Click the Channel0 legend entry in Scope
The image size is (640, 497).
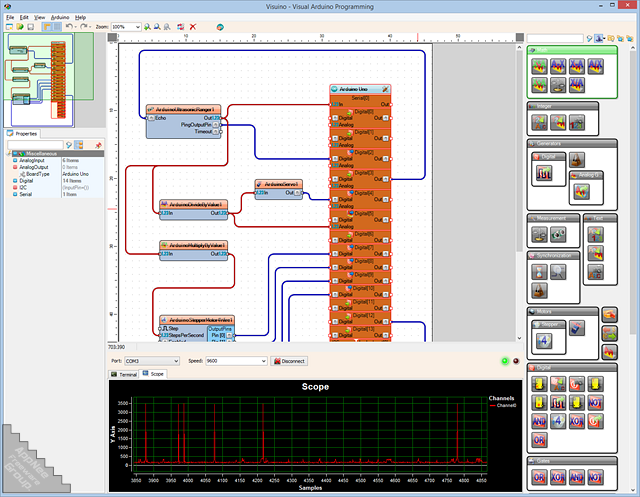point(503,406)
